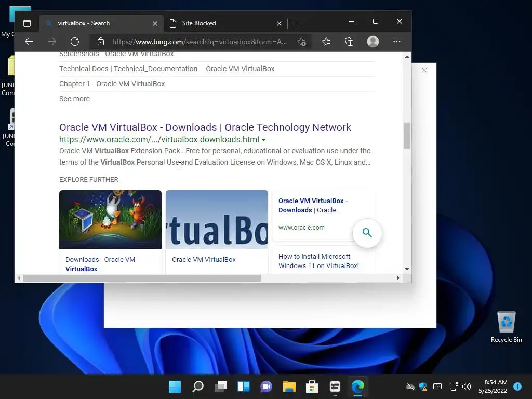Open Widgets on the taskbar
Viewport: 532px width, 399px height.
244,387
